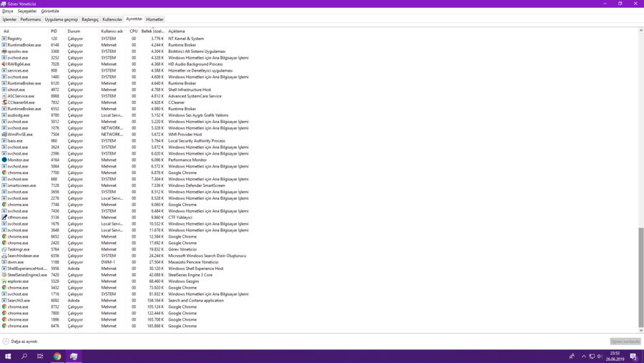
Task: Click 'SteelSeries Engine 3 Core' description
Action: 190,275
